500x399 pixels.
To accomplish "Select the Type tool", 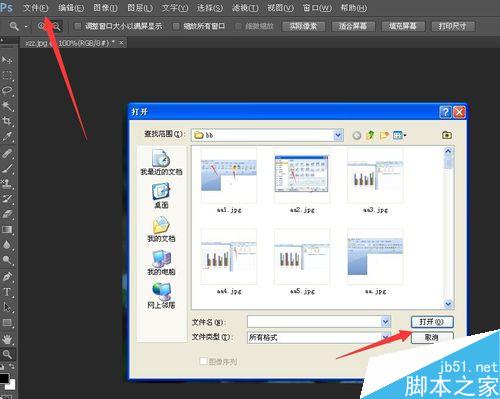I will click(7, 292).
